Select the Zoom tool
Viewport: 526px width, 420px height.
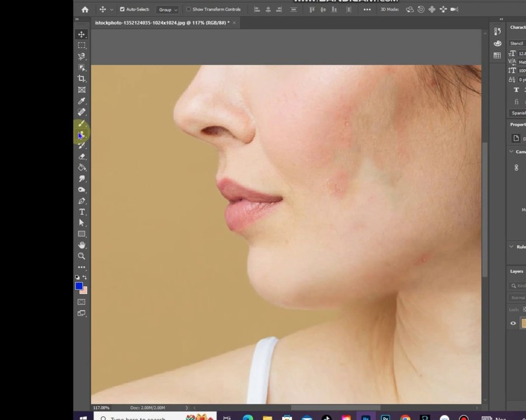point(82,256)
